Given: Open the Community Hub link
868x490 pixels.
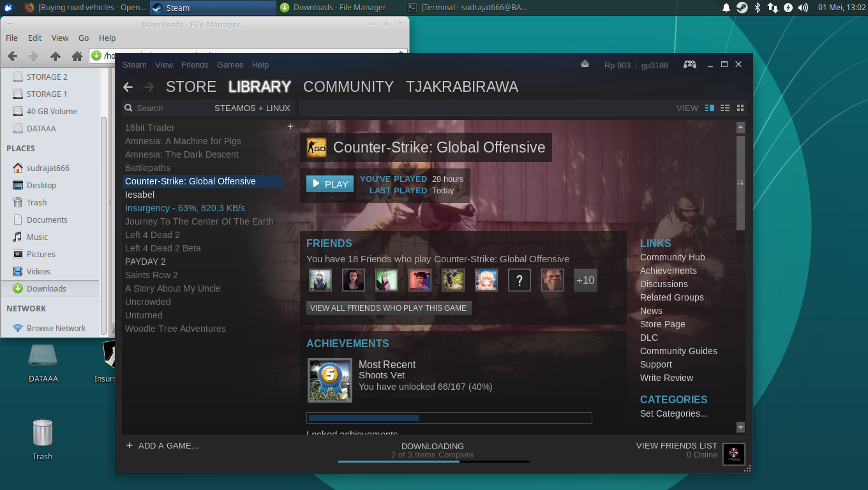Looking at the screenshot, I should 673,257.
